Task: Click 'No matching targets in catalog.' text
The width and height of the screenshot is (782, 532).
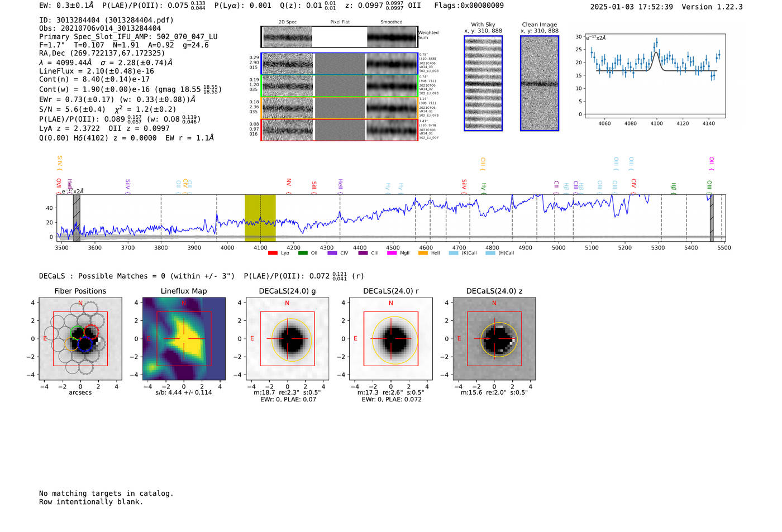Action: 106,493
